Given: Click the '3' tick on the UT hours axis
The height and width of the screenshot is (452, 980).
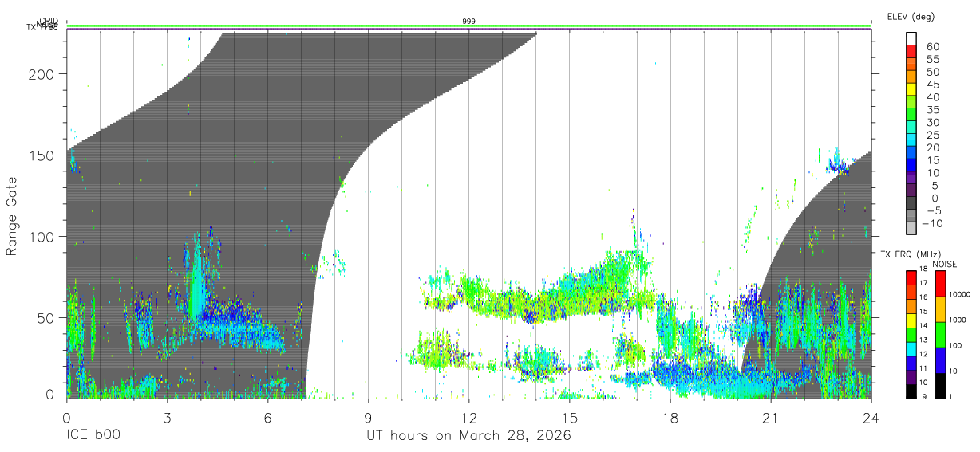Looking at the screenshot, I should pyautogui.click(x=167, y=417).
